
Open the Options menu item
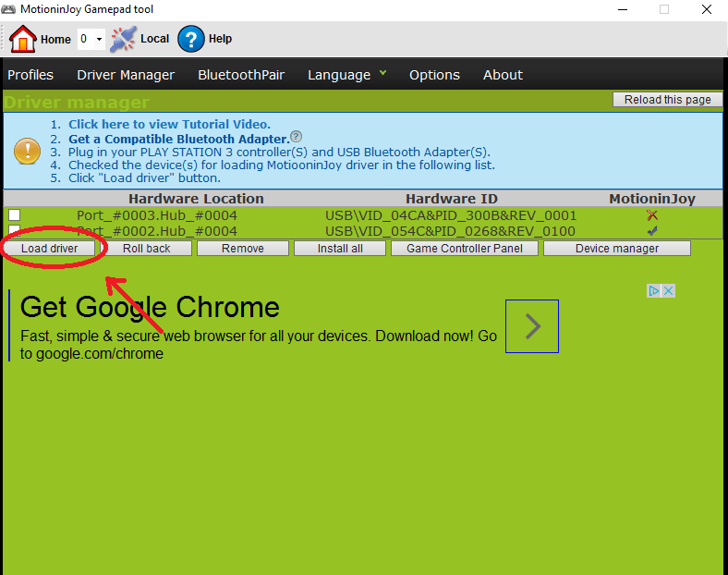point(434,75)
